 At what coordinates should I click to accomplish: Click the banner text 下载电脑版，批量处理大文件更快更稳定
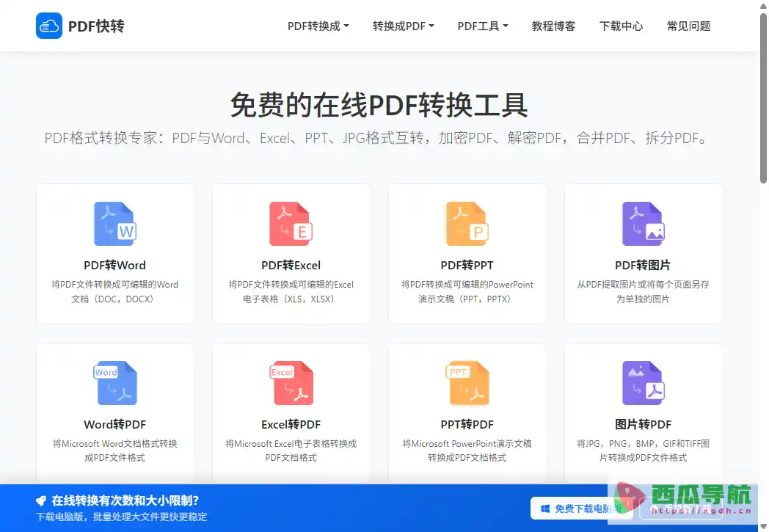tap(122, 517)
